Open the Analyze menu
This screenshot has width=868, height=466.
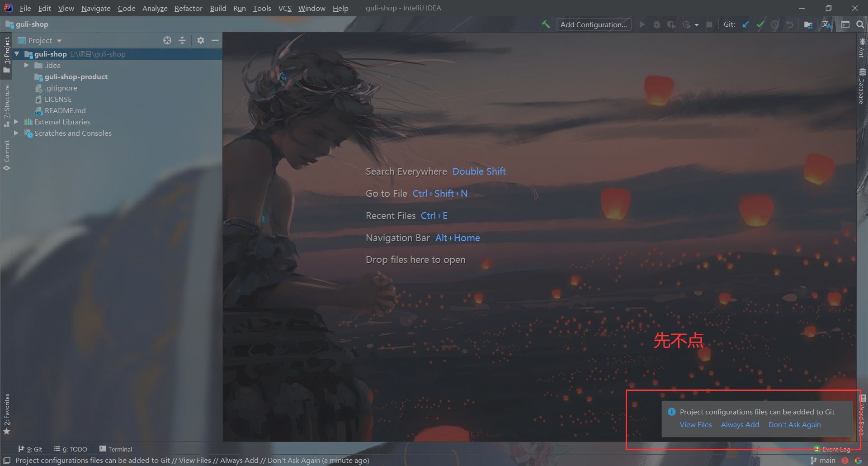coord(155,8)
